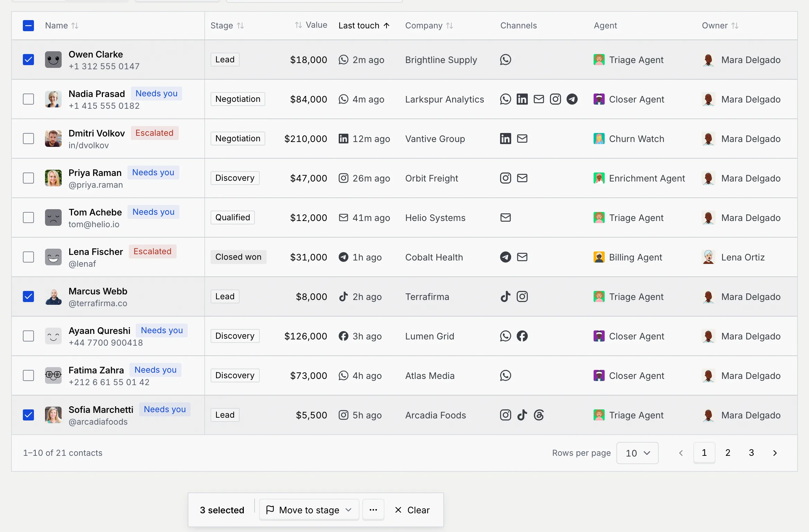Click LinkedIn channel icon in Nadia Prasad row
The height and width of the screenshot is (532, 809).
522,99
